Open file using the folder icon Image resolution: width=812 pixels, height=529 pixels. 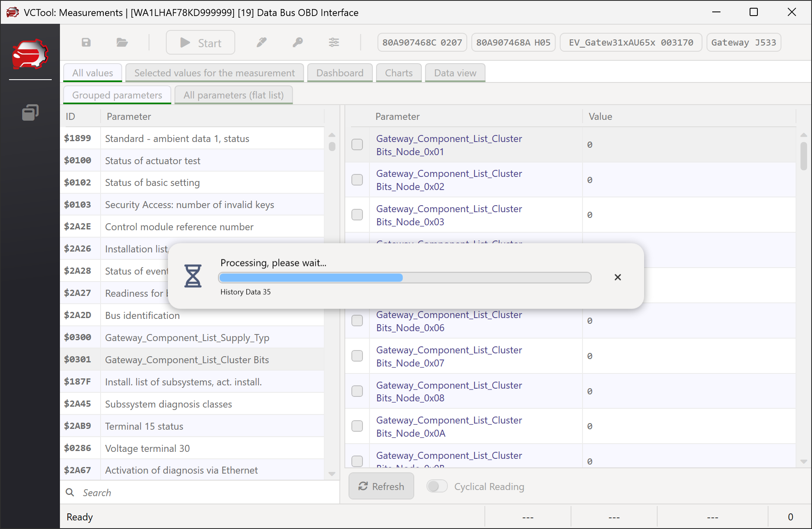pyautogui.click(x=122, y=42)
